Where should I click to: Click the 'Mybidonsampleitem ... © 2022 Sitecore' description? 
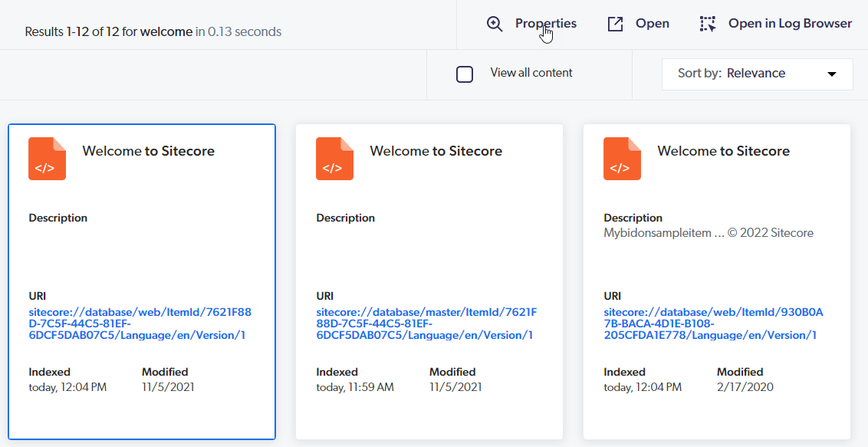[709, 233]
